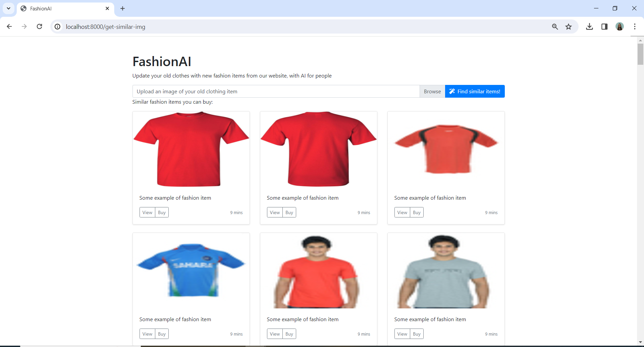Buy the blue Sahara jersey item
Viewport: 644px width, 347px height.
tap(162, 334)
